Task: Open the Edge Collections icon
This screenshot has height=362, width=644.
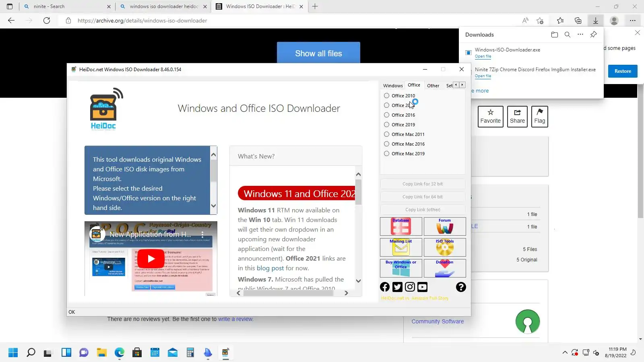Action: click(578, 21)
